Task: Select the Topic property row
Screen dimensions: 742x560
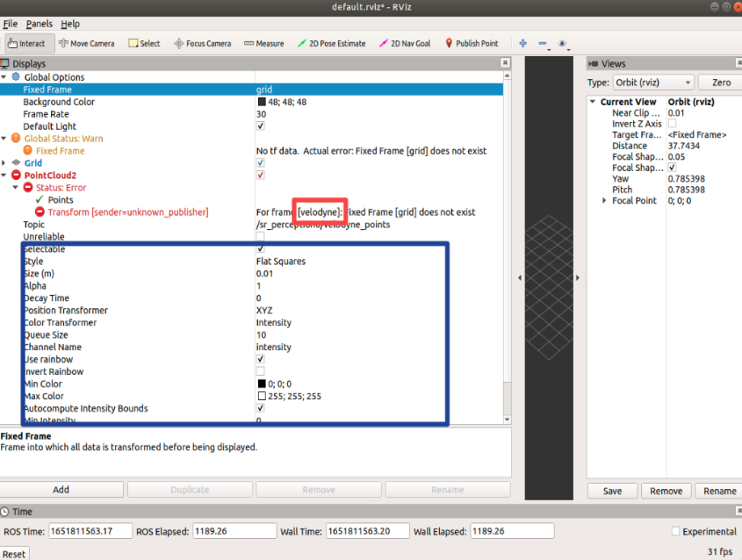Action: [251, 224]
